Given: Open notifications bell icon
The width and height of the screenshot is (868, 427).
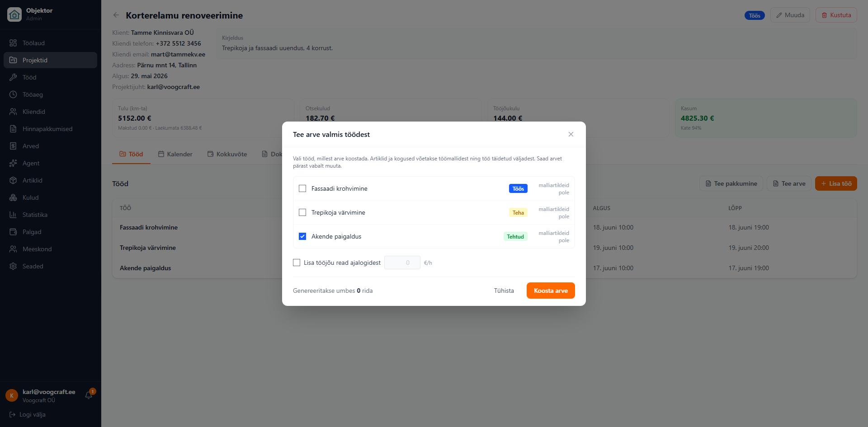Looking at the screenshot, I should click(x=89, y=395).
